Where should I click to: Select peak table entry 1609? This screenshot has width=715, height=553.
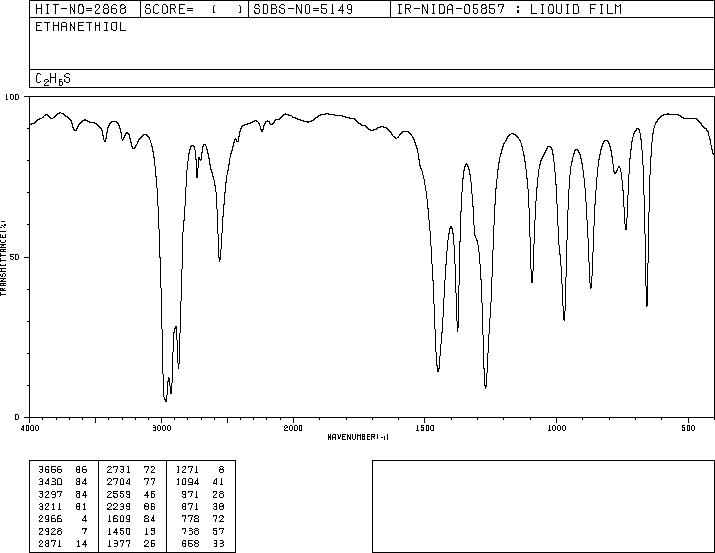119,519
